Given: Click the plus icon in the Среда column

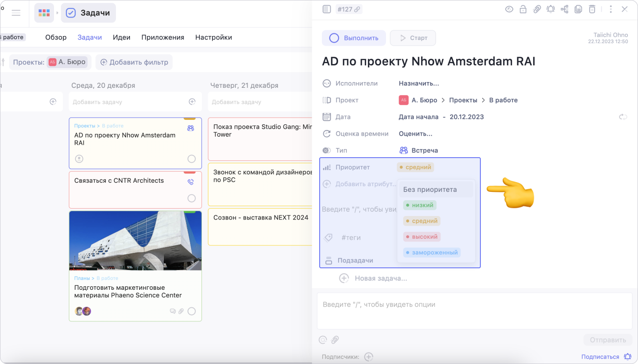Looking at the screenshot, I should [x=192, y=102].
